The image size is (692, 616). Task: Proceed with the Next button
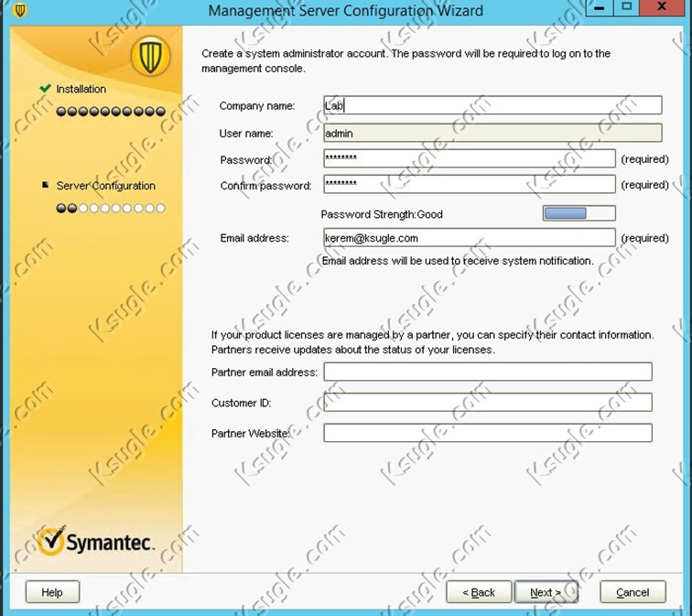(x=546, y=591)
